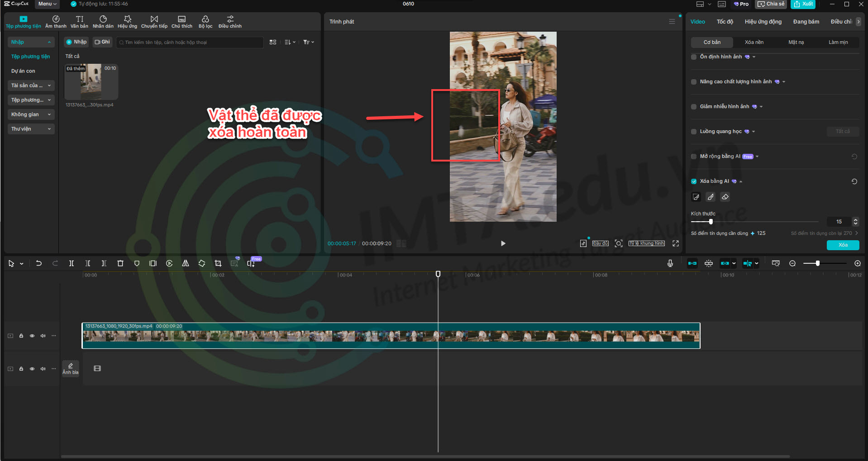
Task: Click the microphone record voiceover icon
Action: click(x=670, y=263)
